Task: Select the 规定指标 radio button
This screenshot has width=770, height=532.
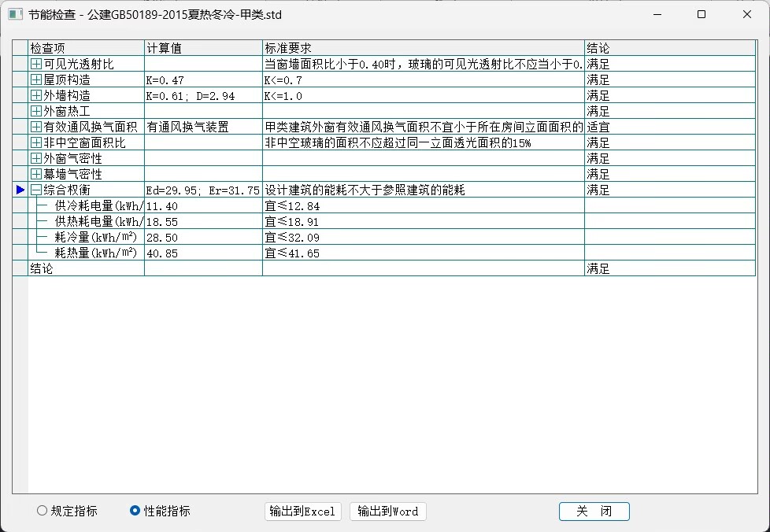Action: [42, 511]
